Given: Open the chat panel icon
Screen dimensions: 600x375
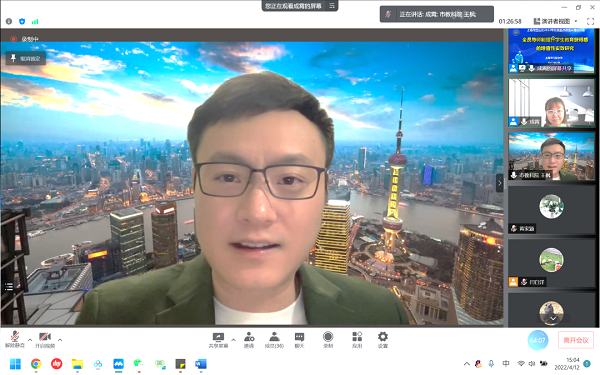Looking at the screenshot, I should pos(299,339).
